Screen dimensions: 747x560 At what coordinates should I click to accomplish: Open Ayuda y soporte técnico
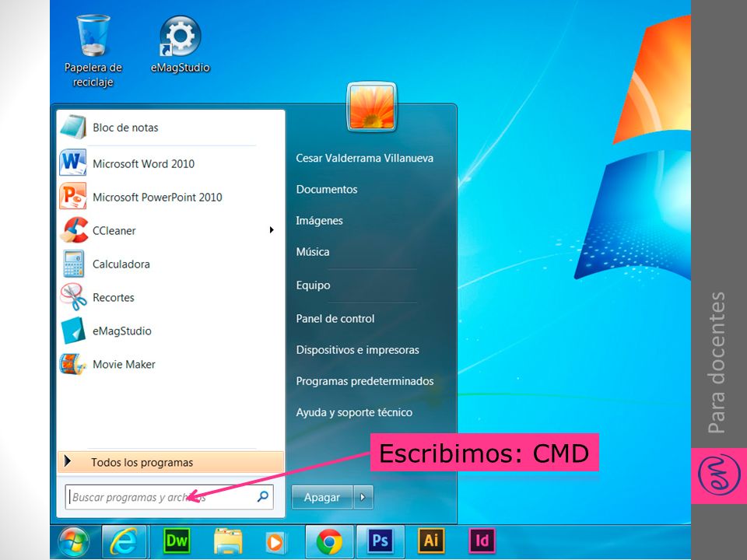[x=354, y=412]
